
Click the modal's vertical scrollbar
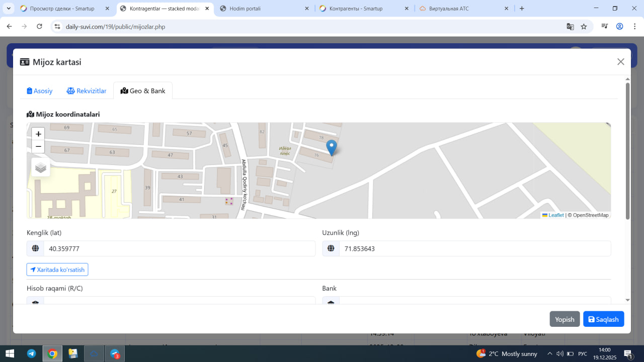click(x=627, y=151)
